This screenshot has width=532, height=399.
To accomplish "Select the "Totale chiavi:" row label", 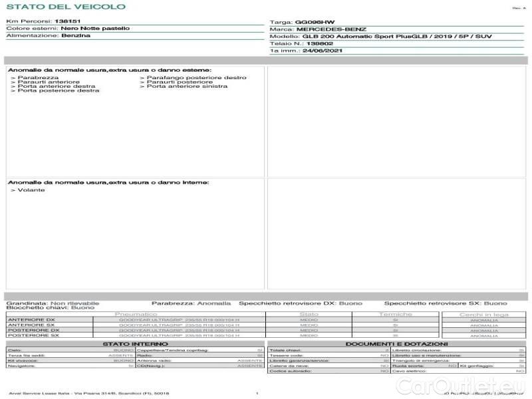I will (x=285, y=350).
